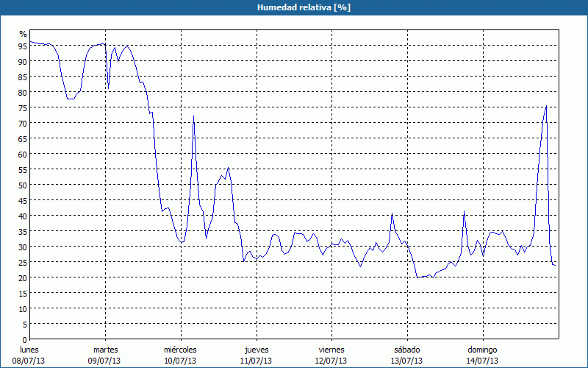This screenshot has width=588, height=368.
Task: Click the 75 value on the y-axis
Action: (x=23, y=107)
